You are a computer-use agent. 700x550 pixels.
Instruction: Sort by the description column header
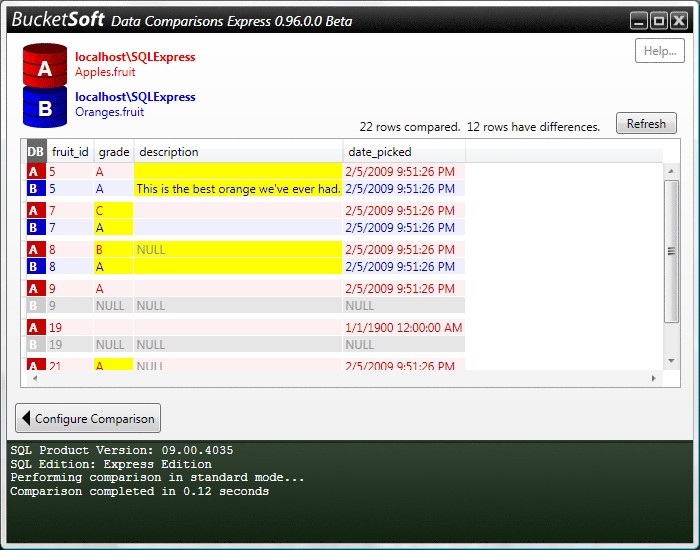pos(238,152)
